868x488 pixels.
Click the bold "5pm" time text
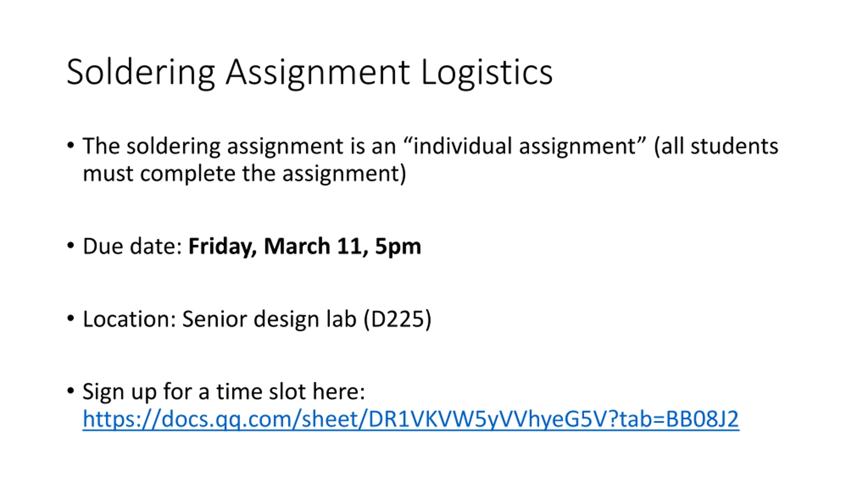[x=398, y=247]
